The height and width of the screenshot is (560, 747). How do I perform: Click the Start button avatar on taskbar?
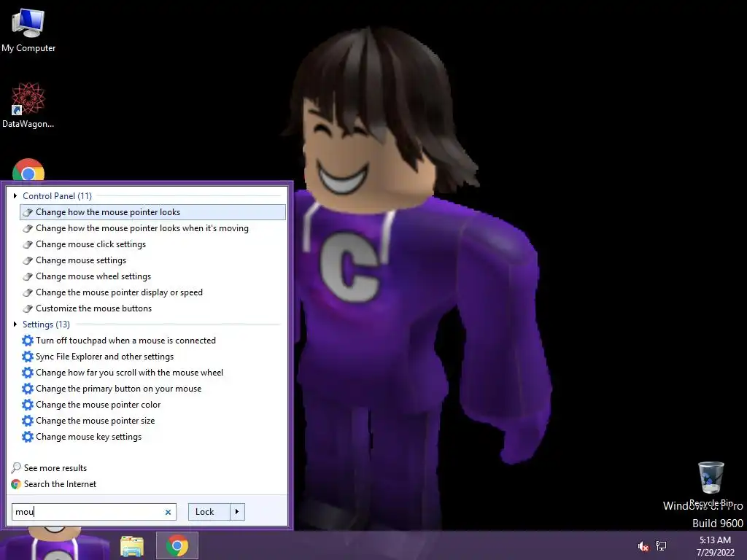click(x=55, y=544)
